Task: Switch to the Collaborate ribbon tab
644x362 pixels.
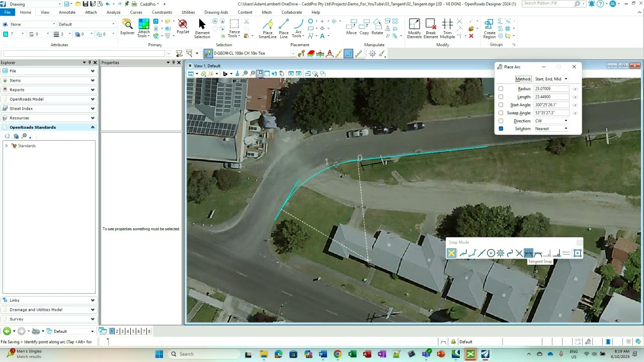Action: pos(292,12)
